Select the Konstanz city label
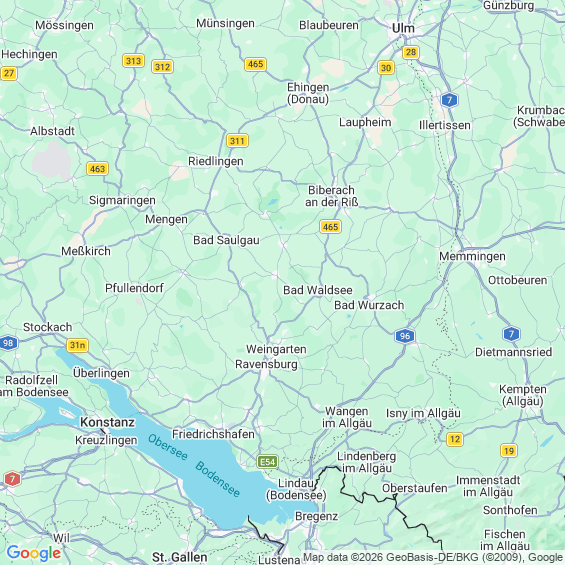The image size is (565, 565). (107, 422)
